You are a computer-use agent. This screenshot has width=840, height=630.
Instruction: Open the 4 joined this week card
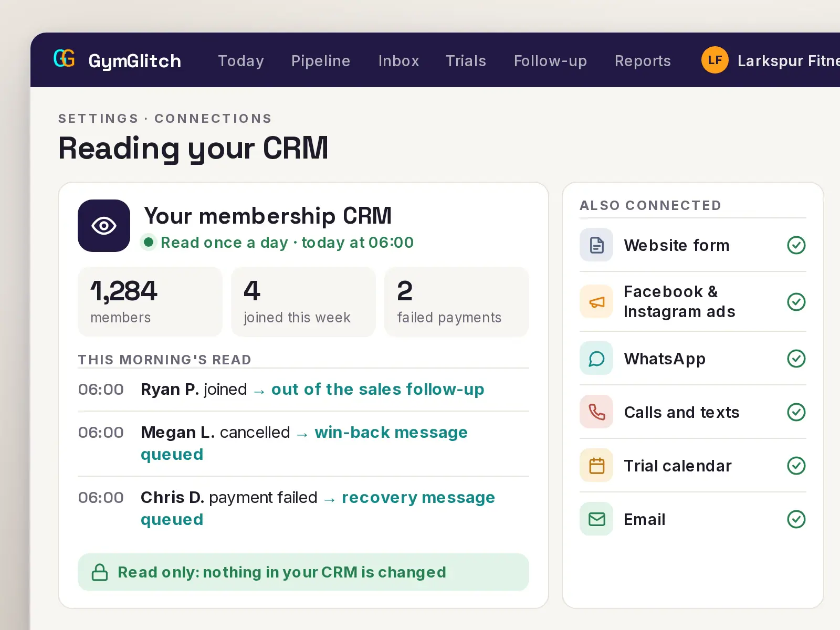tap(303, 301)
